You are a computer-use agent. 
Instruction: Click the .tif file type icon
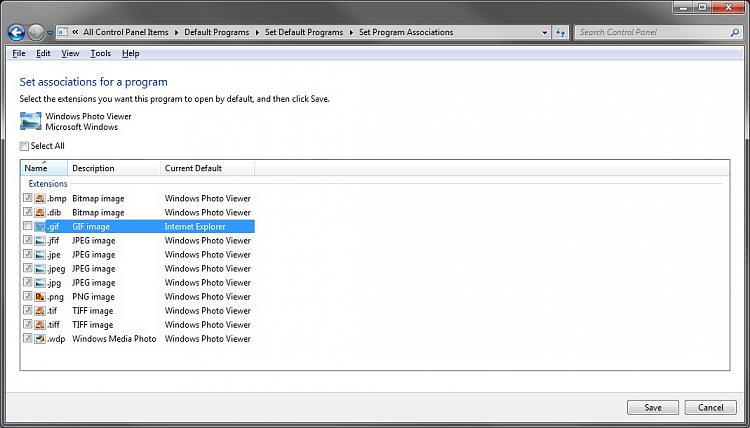pos(40,310)
